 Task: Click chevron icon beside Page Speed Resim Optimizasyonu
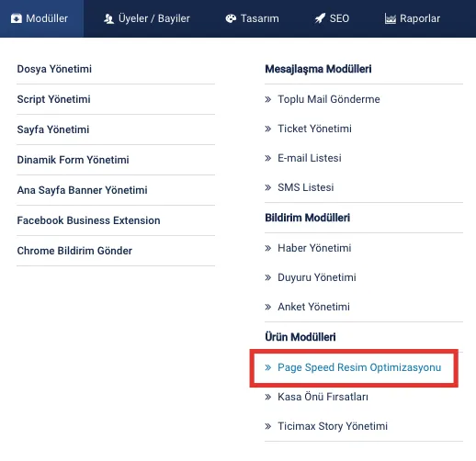tap(268, 367)
